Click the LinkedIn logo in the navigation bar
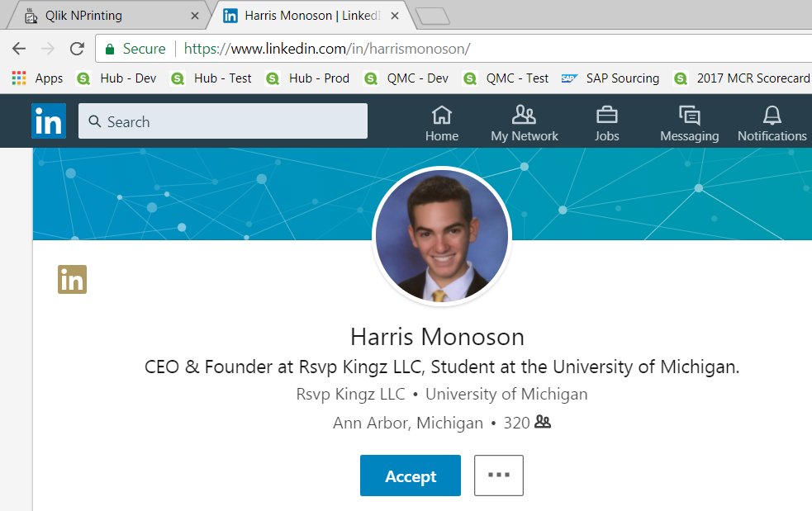This screenshot has width=812, height=511. point(49,121)
